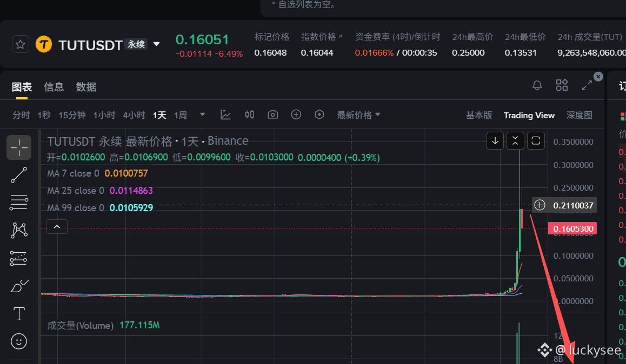Click the current price tag 0.1605300
Screen dimensions: 626x364
point(572,228)
